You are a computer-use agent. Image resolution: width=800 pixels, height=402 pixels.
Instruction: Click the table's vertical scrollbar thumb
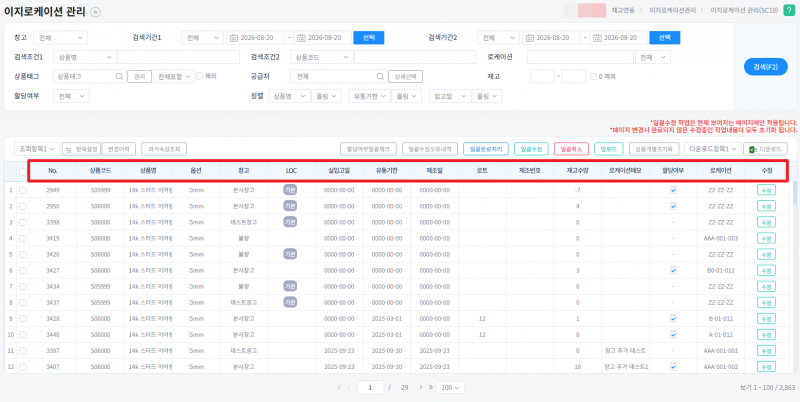click(x=794, y=191)
